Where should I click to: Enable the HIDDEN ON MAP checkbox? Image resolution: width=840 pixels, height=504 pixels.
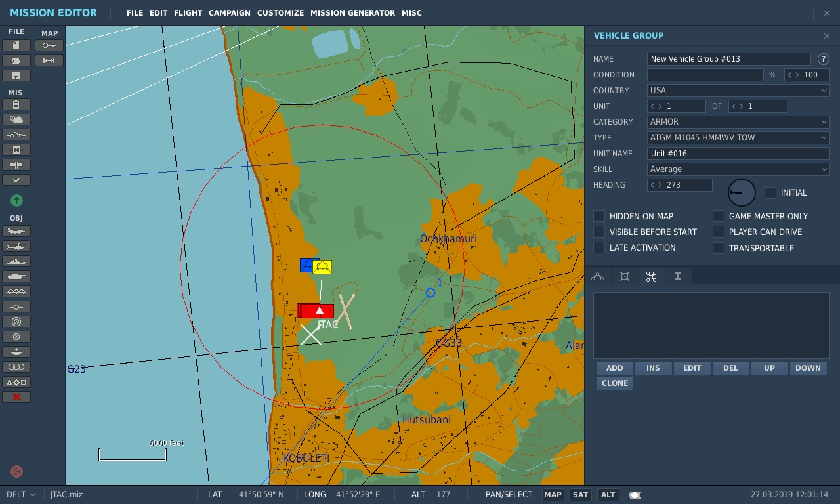(599, 216)
